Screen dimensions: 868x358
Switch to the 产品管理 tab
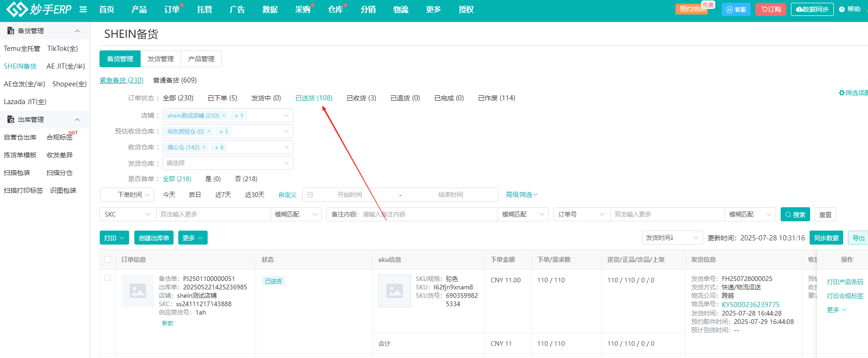tap(201, 59)
